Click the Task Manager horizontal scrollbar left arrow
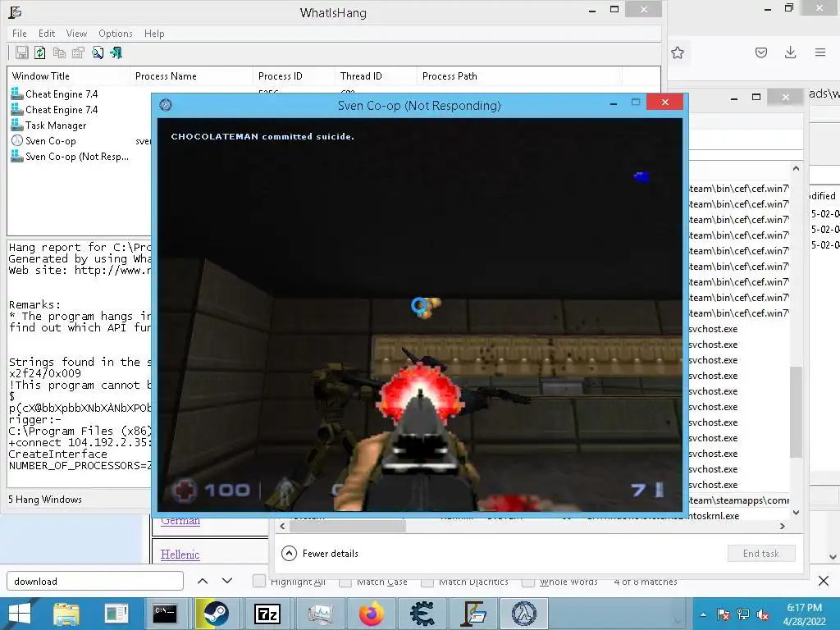 pos(282,527)
